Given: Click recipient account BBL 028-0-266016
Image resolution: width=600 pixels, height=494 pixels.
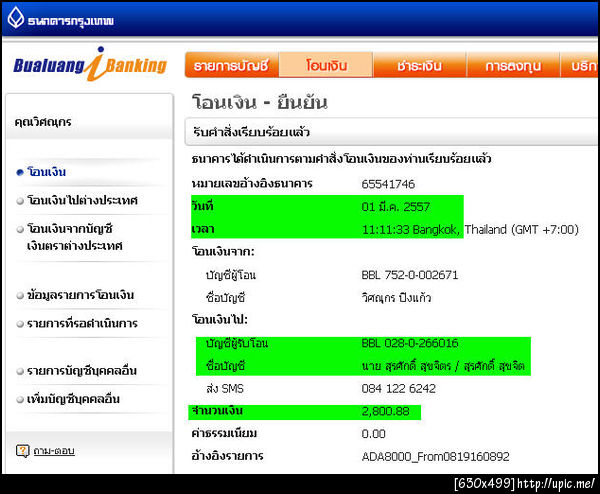Looking at the screenshot, I should [x=410, y=343].
